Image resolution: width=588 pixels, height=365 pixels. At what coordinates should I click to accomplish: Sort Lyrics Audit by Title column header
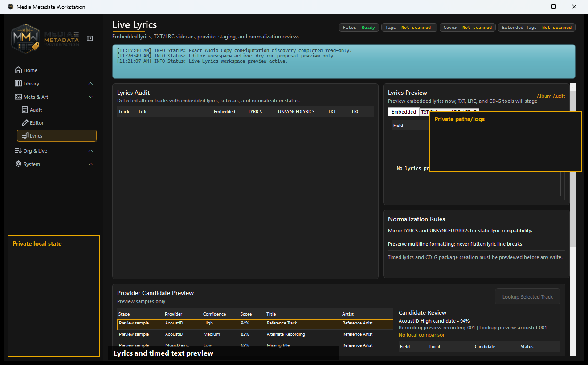tap(143, 112)
